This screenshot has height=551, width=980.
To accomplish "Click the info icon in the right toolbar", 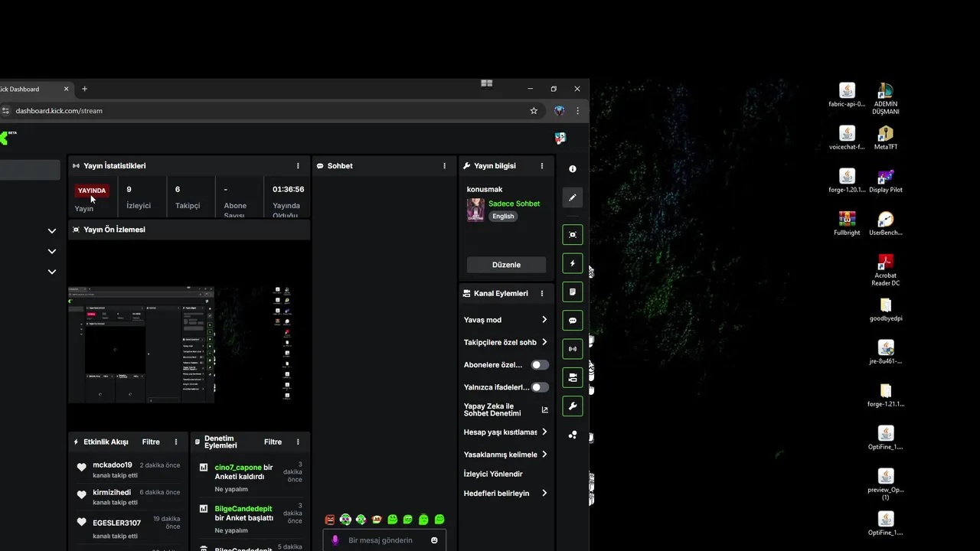I will [x=573, y=169].
